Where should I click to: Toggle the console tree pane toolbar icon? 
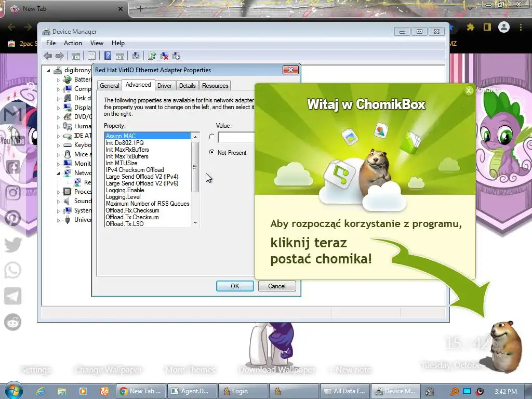pyautogui.click(x=76, y=56)
